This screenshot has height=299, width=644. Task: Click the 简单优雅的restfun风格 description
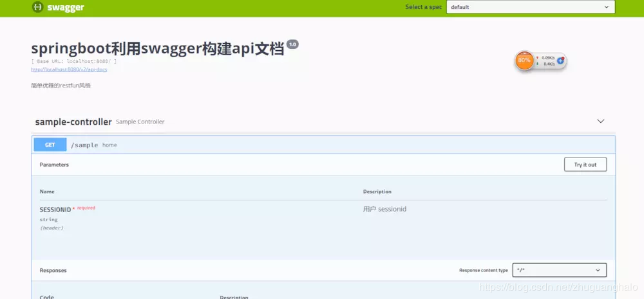tap(61, 86)
